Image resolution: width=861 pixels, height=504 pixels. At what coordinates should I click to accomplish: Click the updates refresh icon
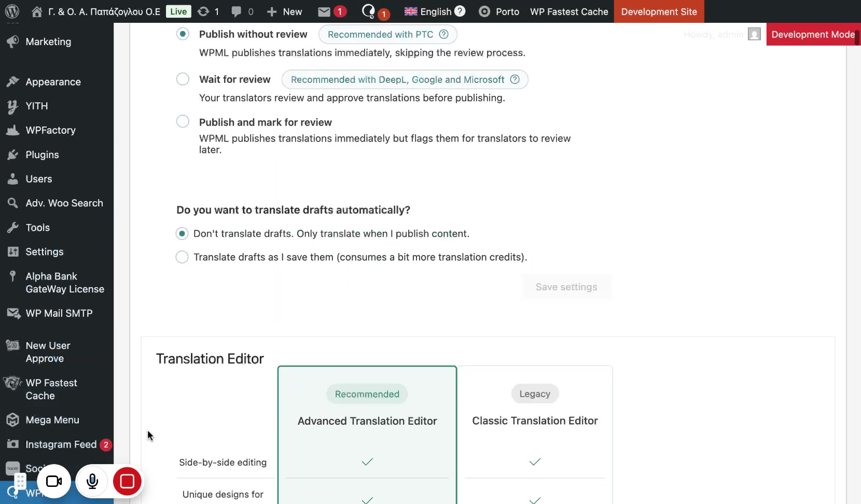tap(204, 11)
